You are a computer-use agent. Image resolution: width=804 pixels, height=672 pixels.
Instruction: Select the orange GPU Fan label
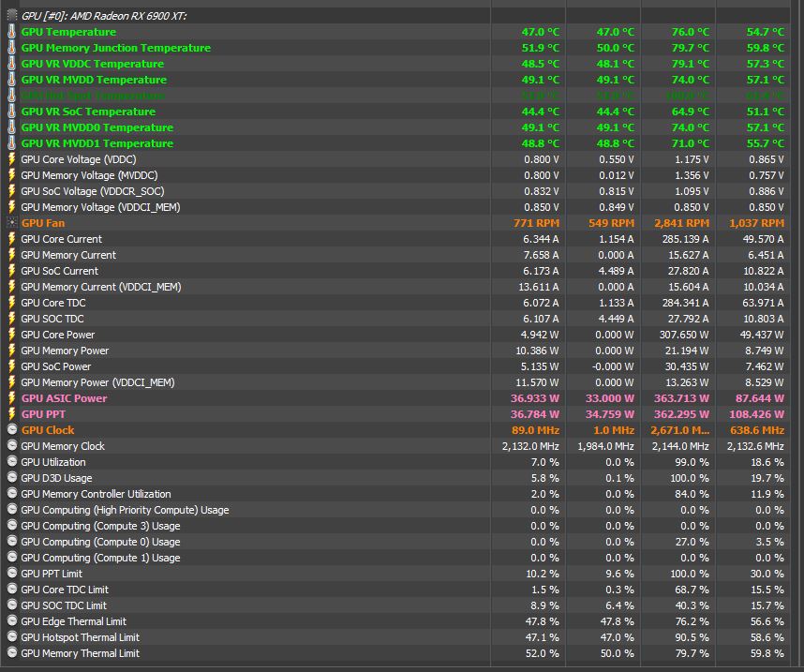(43, 223)
